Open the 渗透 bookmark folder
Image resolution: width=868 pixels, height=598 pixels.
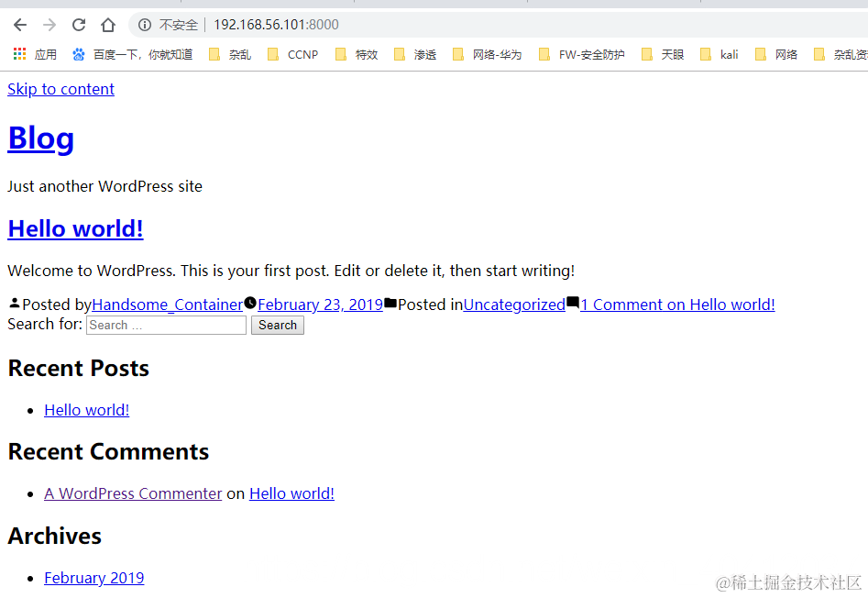(x=415, y=54)
